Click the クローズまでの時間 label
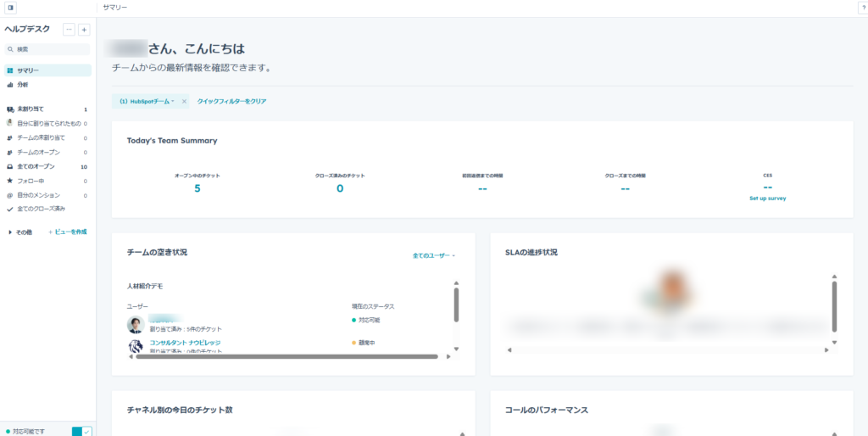This screenshot has height=436, width=868. [625, 176]
